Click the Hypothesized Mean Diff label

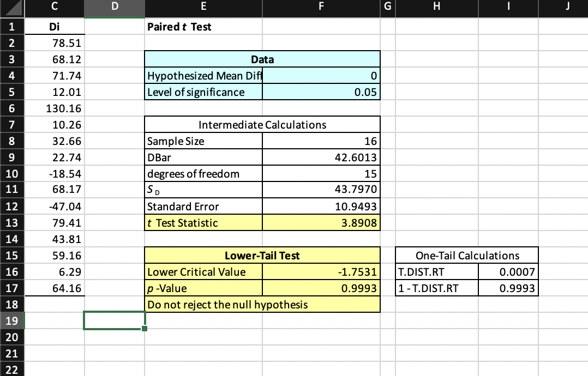203,76
